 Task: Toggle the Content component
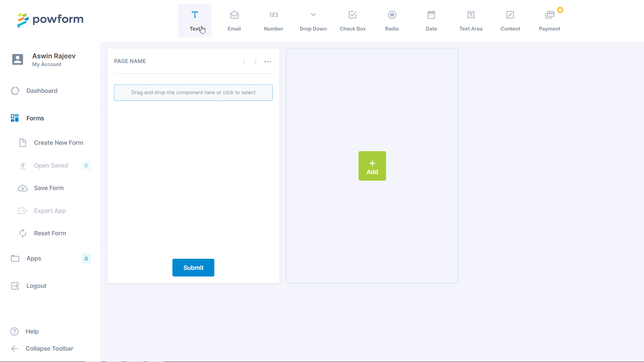[511, 20]
